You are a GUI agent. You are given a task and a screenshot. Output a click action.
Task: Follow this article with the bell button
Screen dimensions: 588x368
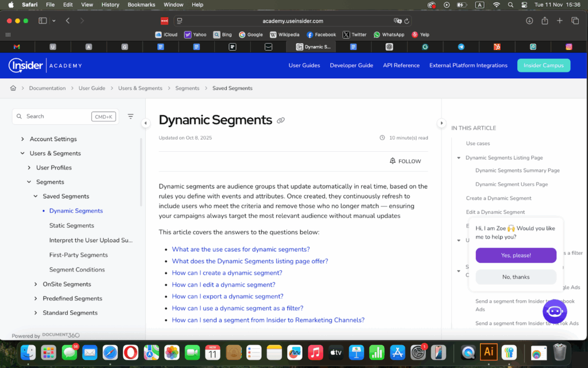point(405,161)
